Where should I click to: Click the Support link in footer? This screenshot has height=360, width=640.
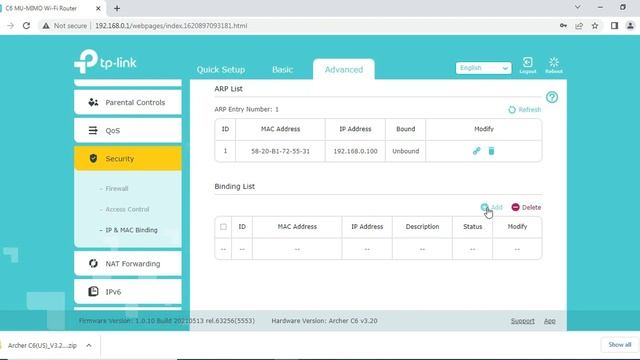[522, 321]
